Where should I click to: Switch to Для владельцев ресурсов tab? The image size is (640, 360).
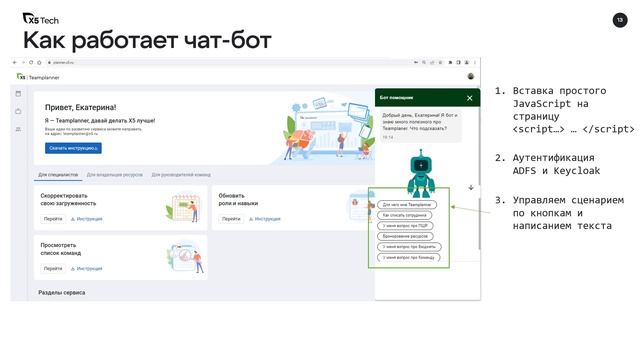click(x=115, y=175)
